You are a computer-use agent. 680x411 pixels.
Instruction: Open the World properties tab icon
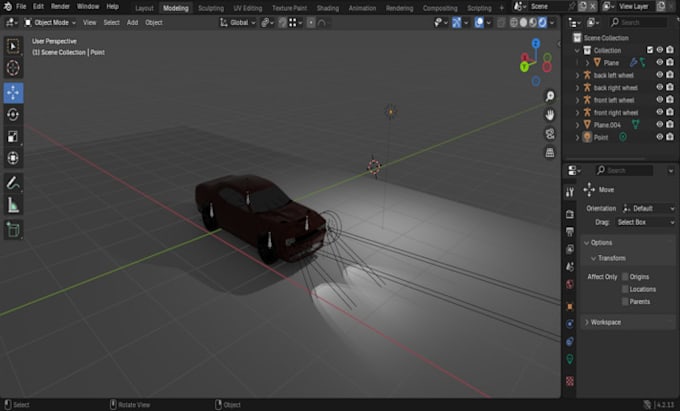[570, 284]
